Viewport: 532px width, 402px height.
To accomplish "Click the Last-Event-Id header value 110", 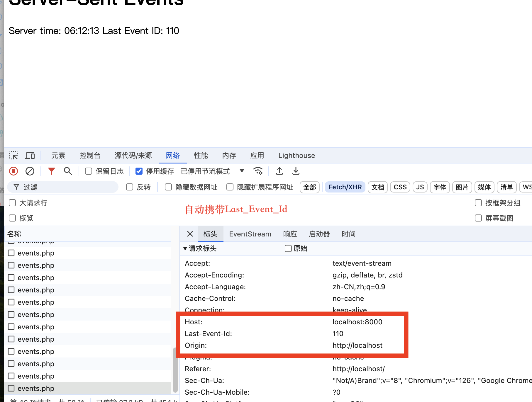I will click(x=338, y=333).
